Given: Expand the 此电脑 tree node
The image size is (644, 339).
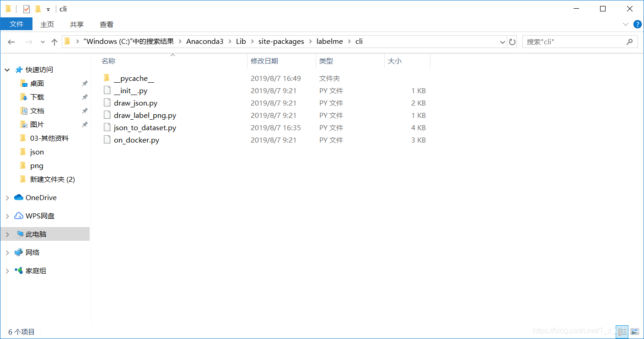Looking at the screenshot, I should pos(7,234).
